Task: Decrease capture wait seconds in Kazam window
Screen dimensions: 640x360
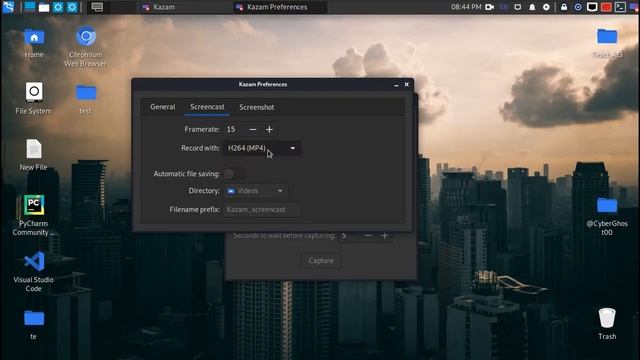Action: 368,236
